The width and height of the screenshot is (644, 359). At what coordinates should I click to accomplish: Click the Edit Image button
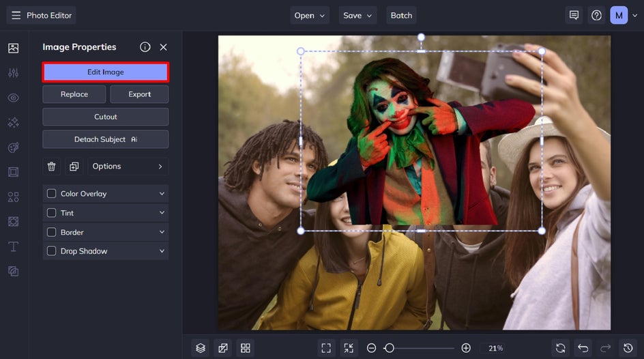click(x=105, y=72)
